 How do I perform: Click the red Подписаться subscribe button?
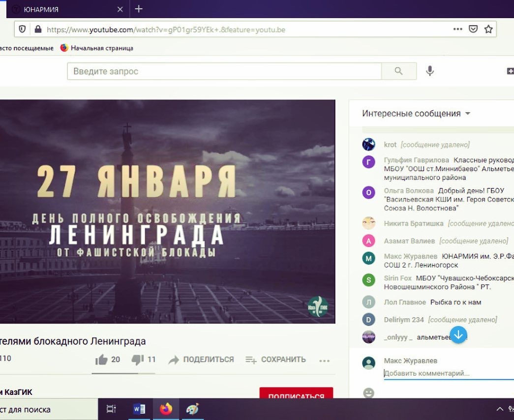pos(296,394)
